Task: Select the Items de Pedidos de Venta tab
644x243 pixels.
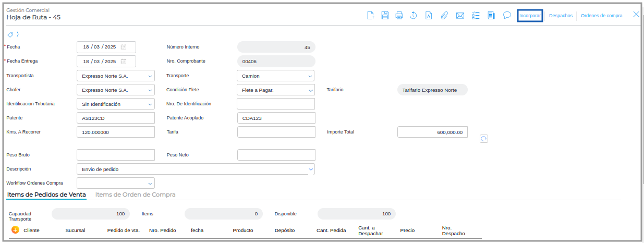Action: (x=46, y=195)
